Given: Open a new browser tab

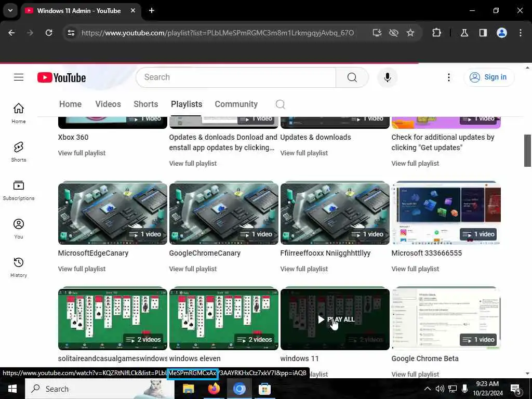Looking at the screenshot, I should point(152,10).
